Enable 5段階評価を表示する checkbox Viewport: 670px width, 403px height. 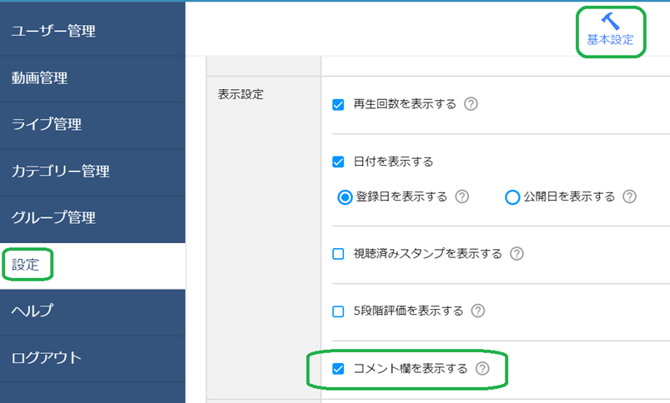pyautogui.click(x=338, y=311)
